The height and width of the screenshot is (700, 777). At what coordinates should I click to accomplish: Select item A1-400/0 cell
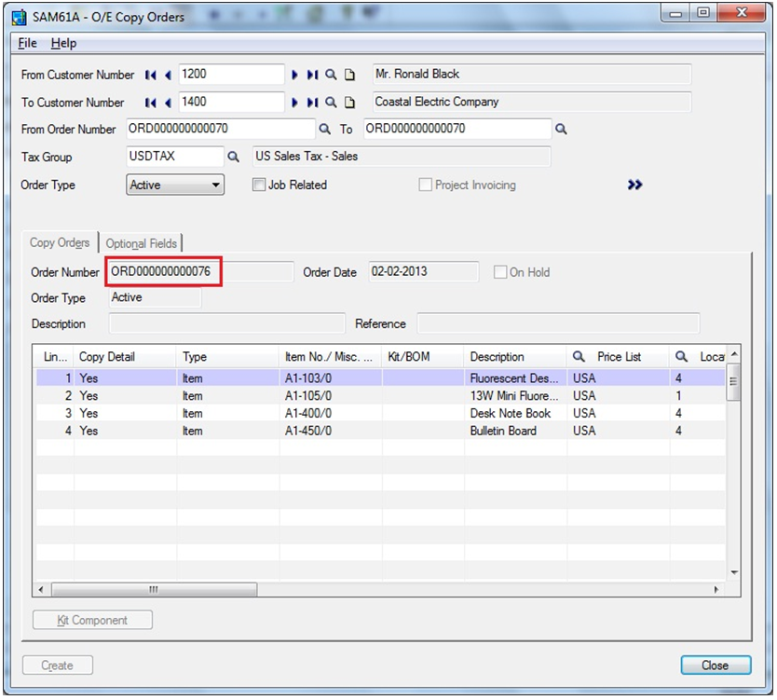point(330,413)
